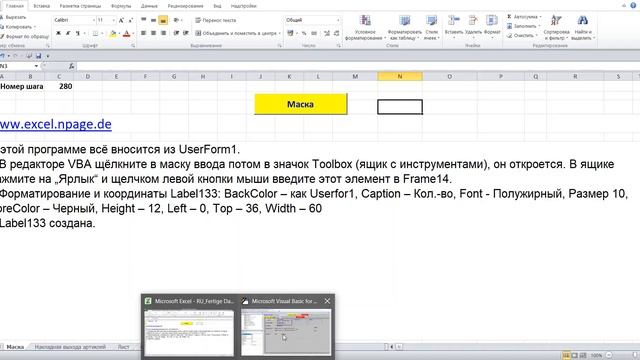This screenshot has height=360, width=640.
Task: Click the yellow Маска button
Action: click(301, 104)
